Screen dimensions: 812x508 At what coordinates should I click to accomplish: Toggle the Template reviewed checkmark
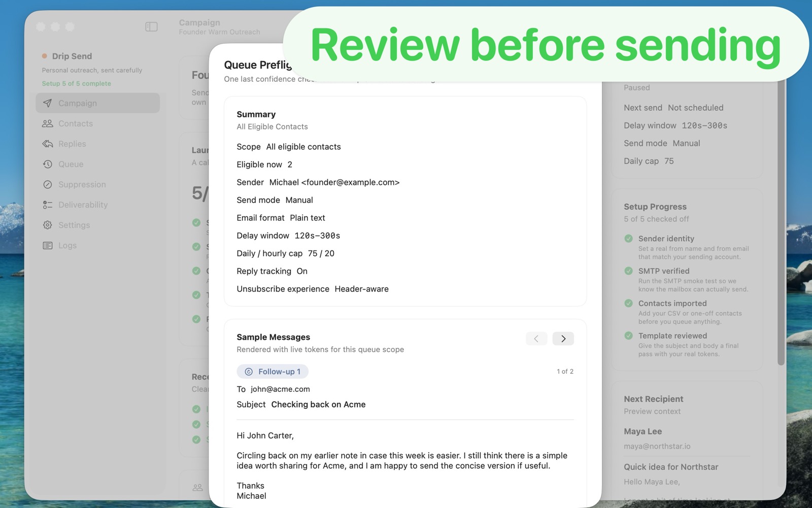[x=628, y=336]
